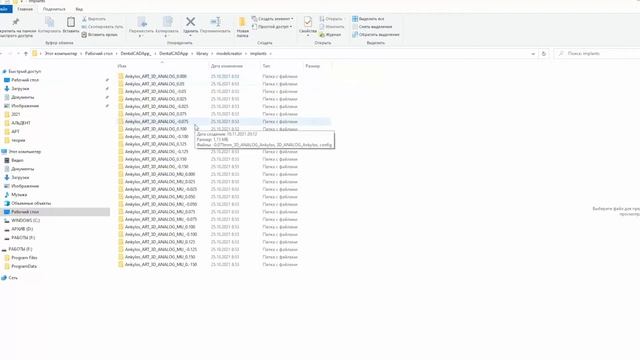Open the АЛЬДЕНТ folder in the sidebar
Image resolution: width=640 pixels, height=360 pixels.
[x=21, y=123]
